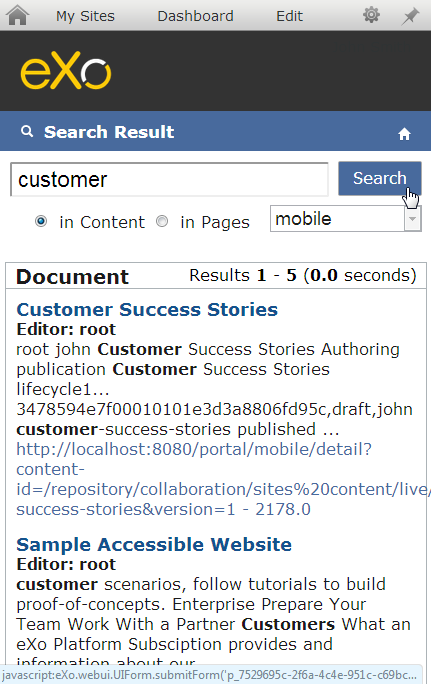Open the Edit menu
The height and width of the screenshot is (684, 431).
(x=289, y=16)
